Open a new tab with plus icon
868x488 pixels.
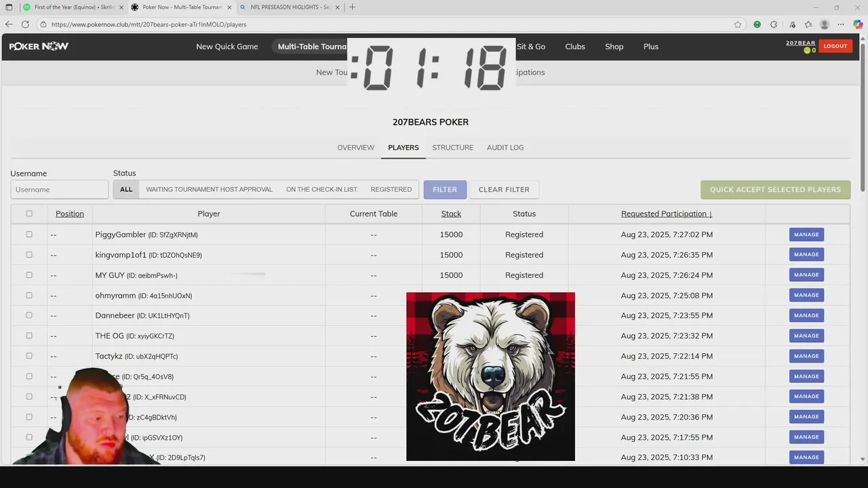tap(352, 7)
